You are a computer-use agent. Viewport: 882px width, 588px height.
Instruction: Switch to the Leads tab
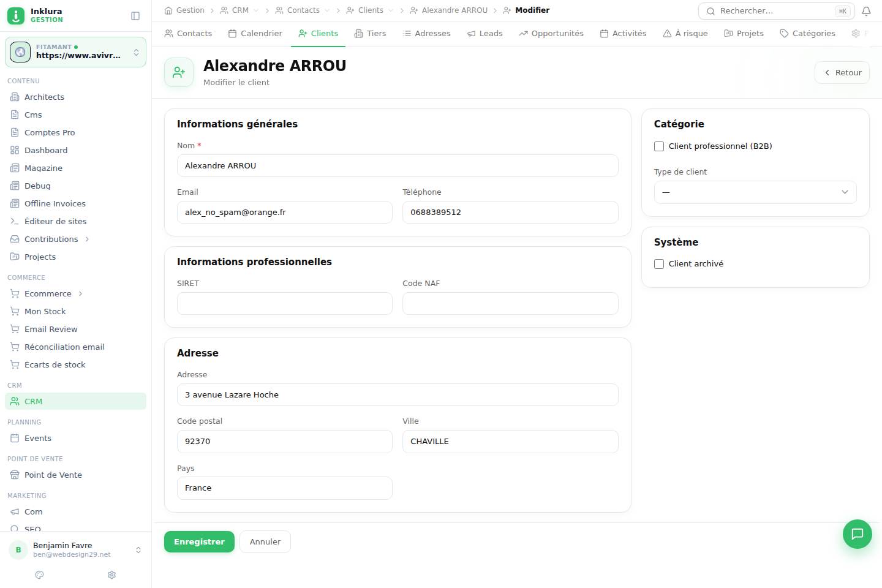tap(484, 33)
